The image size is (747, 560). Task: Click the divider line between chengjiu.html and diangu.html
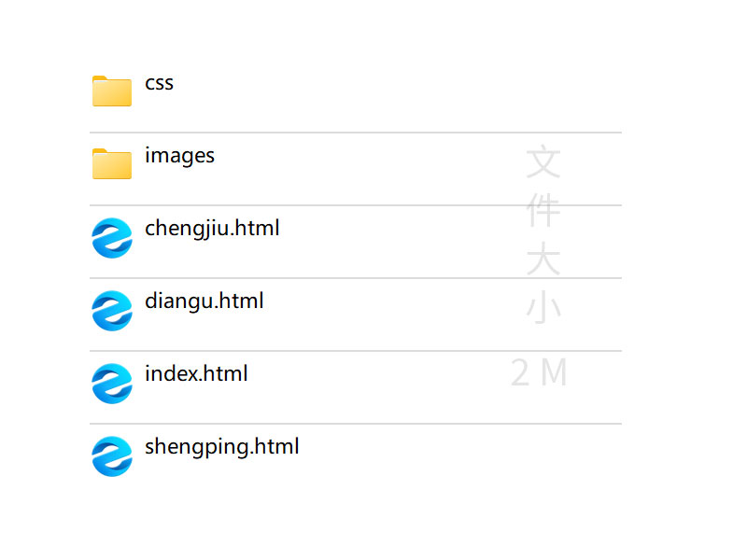pyautogui.click(x=355, y=278)
